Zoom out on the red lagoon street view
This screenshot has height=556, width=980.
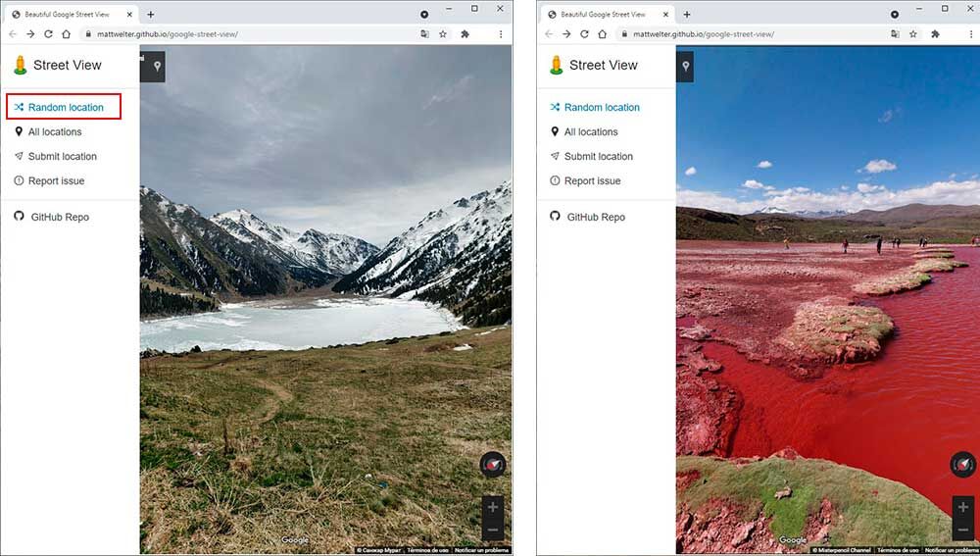tap(963, 530)
